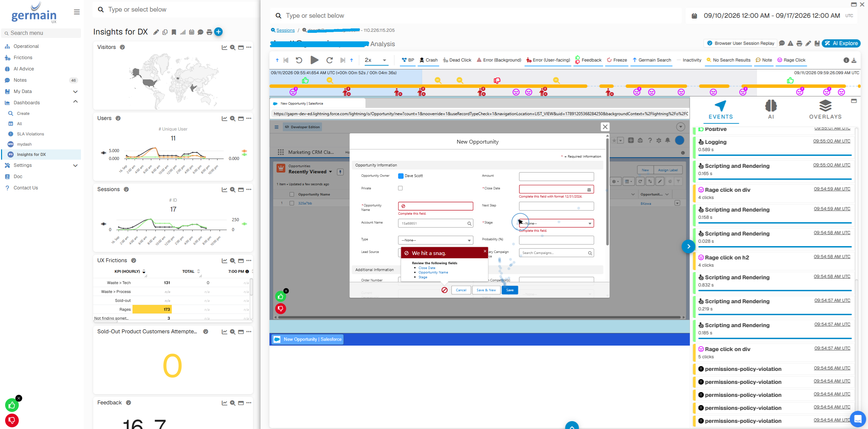Click the blue arrow button beside the events list
868x429 pixels.
(689, 246)
